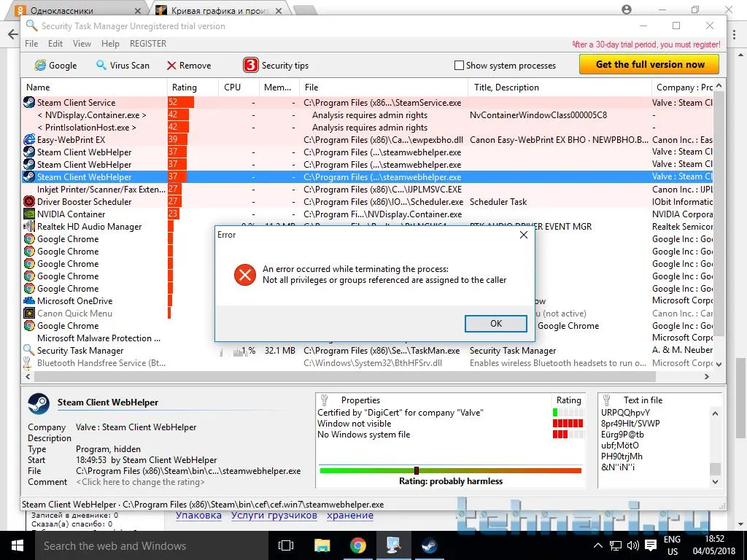Start a Virus Scan from toolbar
This screenshot has height=560, width=747.
[123, 65]
